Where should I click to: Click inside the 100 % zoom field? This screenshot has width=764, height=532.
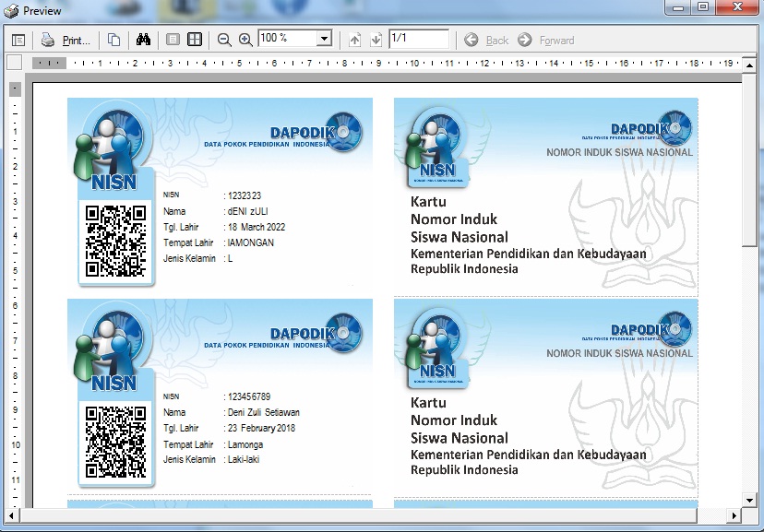pos(287,39)
